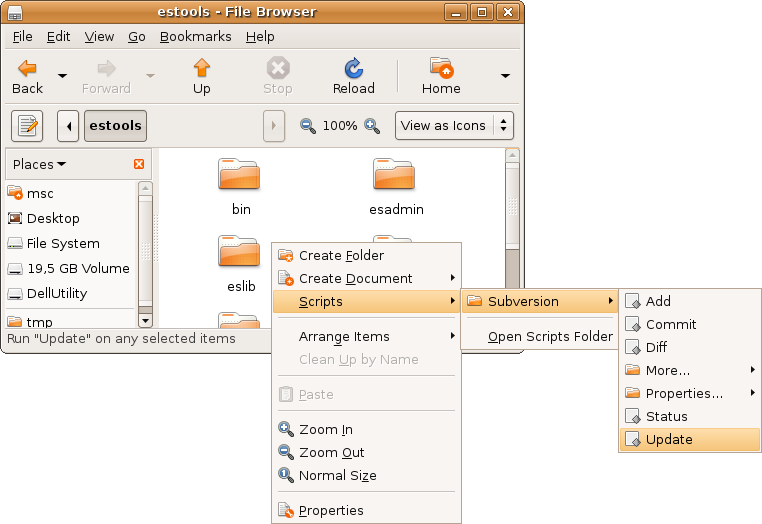Open the Places pane selector dropdown
Screen dimensions: 762x524
(x=39, y=164)
